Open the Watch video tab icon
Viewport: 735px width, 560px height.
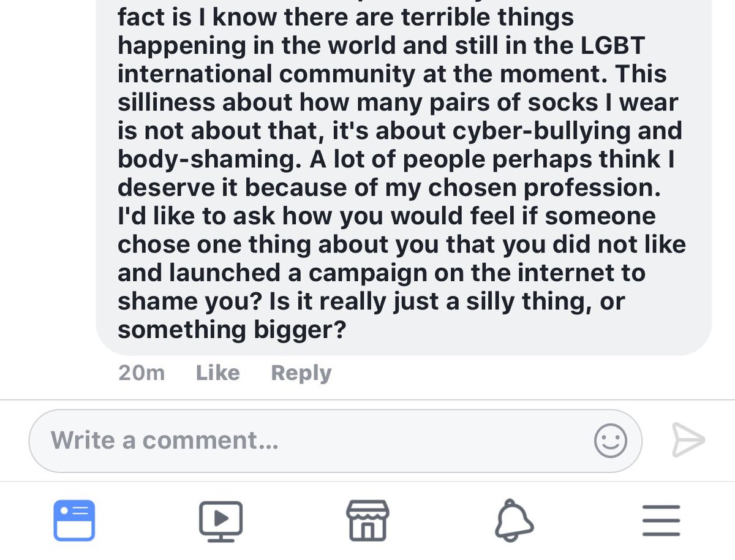221,520
